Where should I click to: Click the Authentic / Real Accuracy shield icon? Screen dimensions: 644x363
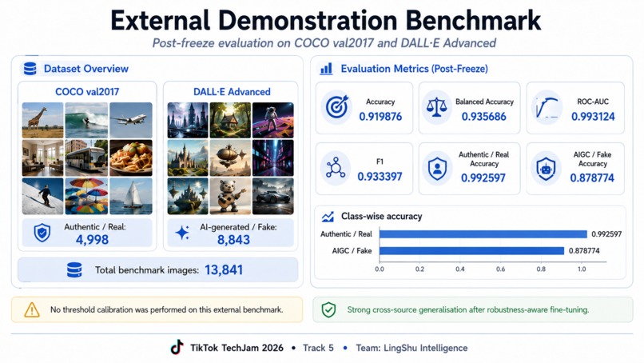pos(437,168)
